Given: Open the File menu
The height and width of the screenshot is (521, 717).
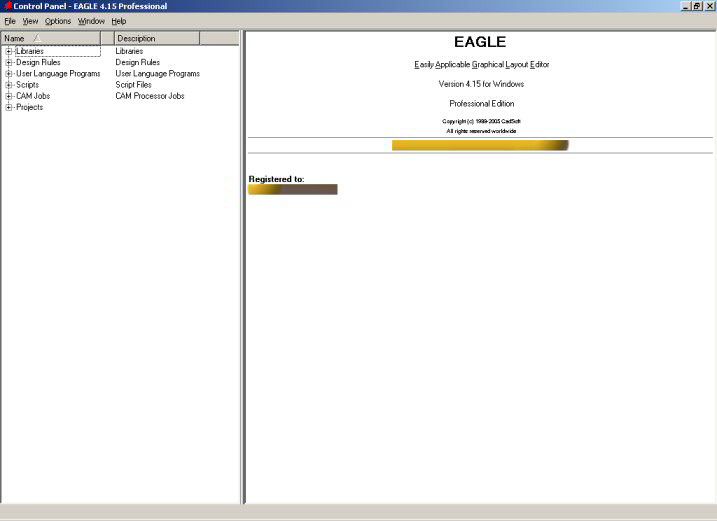Looking at the screenshot, I should (10, 21).
